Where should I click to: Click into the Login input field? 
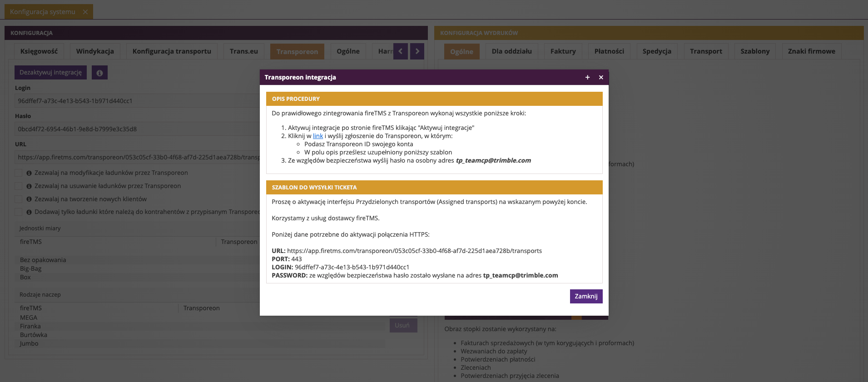[x=137, y=101]
